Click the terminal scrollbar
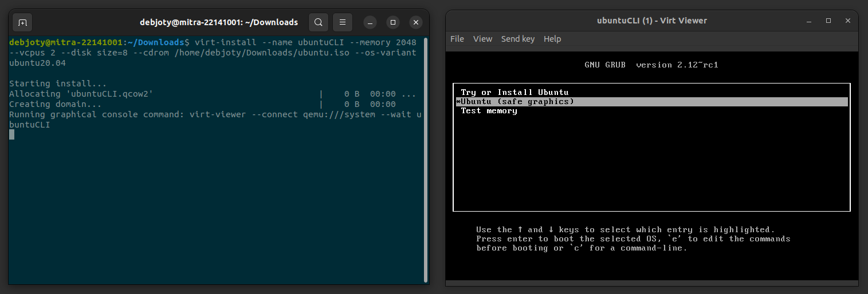Image resolution: width=868 pixels, height=294 pixels. [x=425, y=160]
